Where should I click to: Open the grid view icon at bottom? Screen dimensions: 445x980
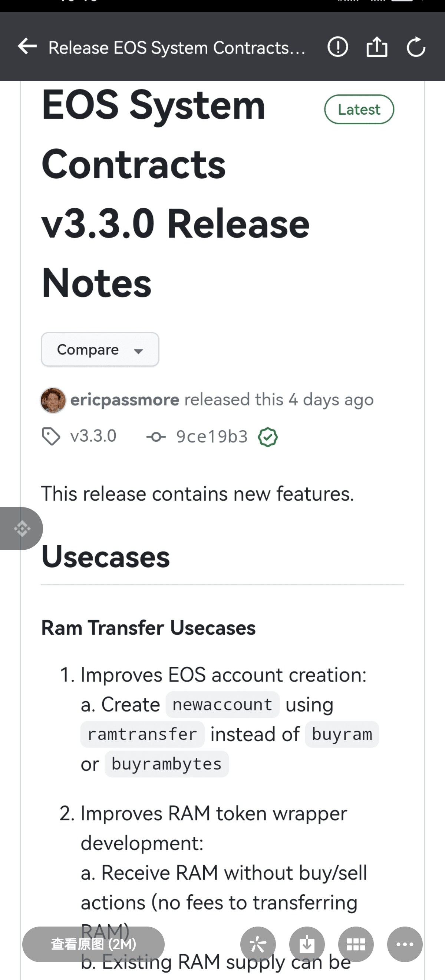(x=356, y=944)
